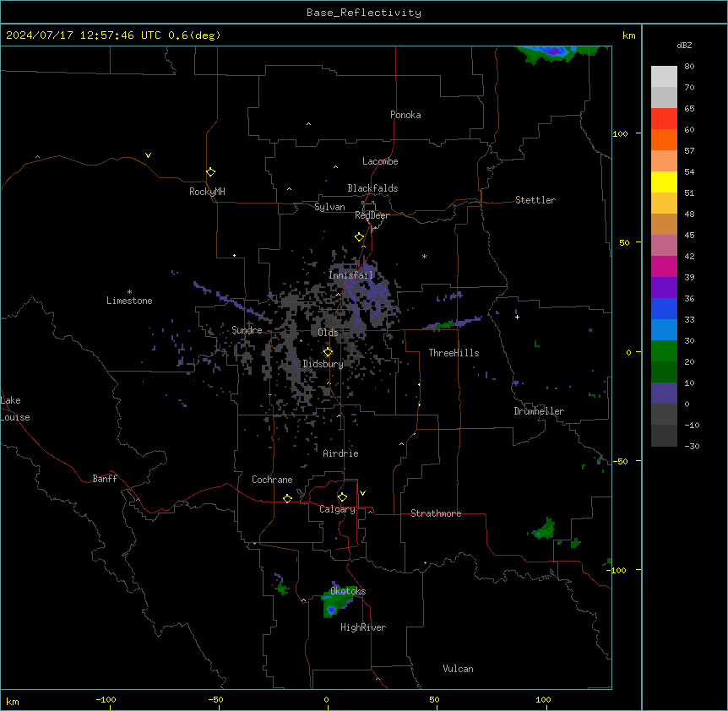
Task: Click the Cochrane label
Action: point(272,480)
